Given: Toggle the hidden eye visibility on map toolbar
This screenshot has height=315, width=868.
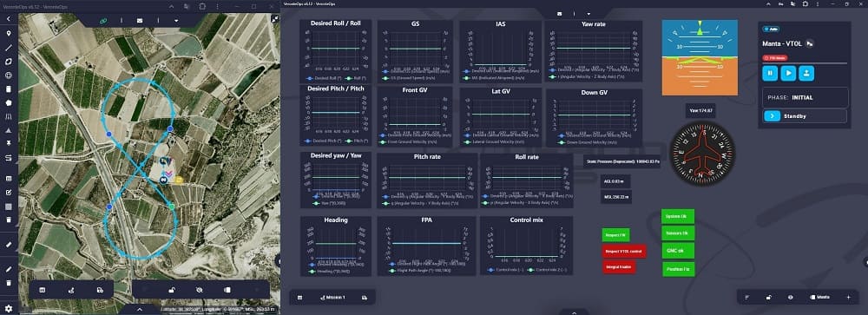Looking at the screenshot, I should point(200,290).
